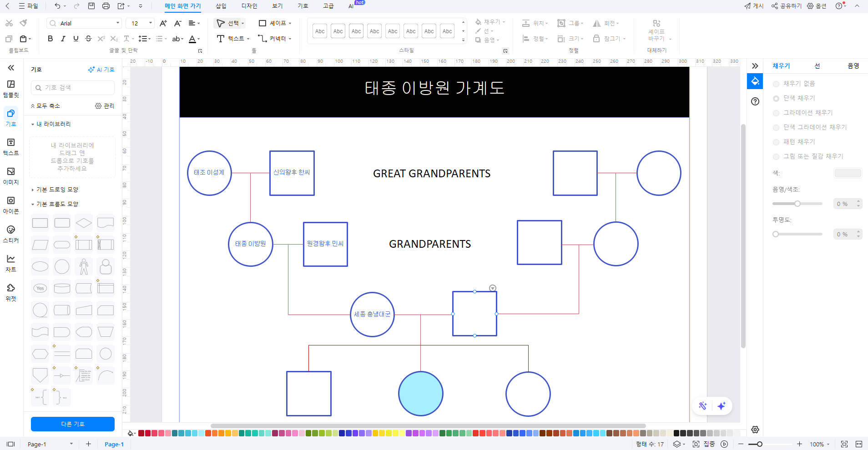
Task: Open the 이미지 sidebar panel
Action: 11,176
